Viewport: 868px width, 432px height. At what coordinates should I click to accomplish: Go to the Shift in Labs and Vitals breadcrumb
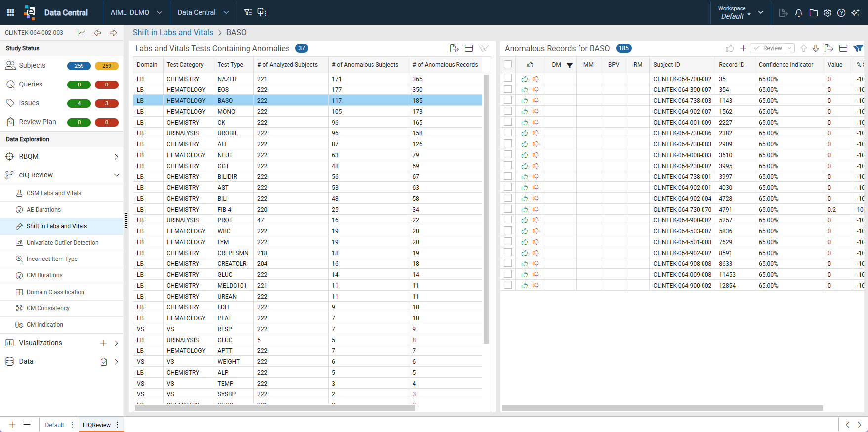point(173,33)
